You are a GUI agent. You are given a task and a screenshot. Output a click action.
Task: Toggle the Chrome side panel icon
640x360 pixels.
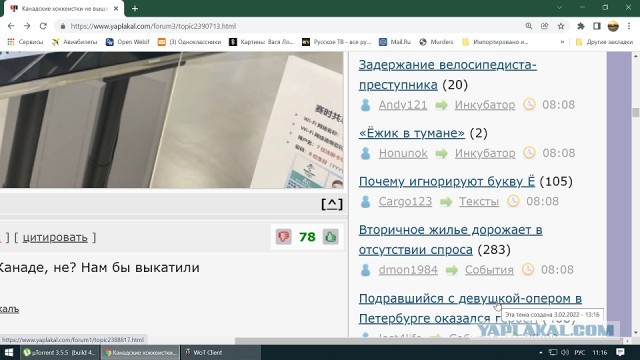click(x=597, y=26)
